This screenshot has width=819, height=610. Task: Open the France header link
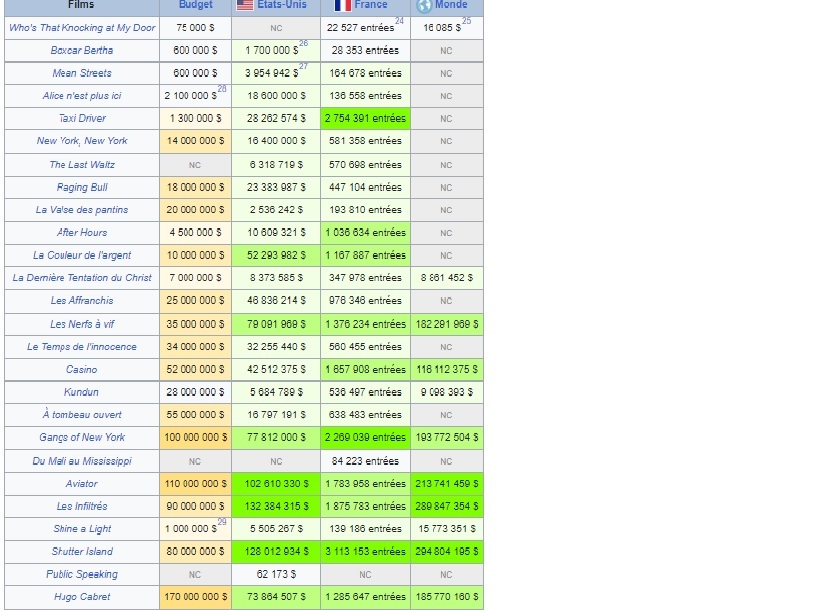coord(371,5)
